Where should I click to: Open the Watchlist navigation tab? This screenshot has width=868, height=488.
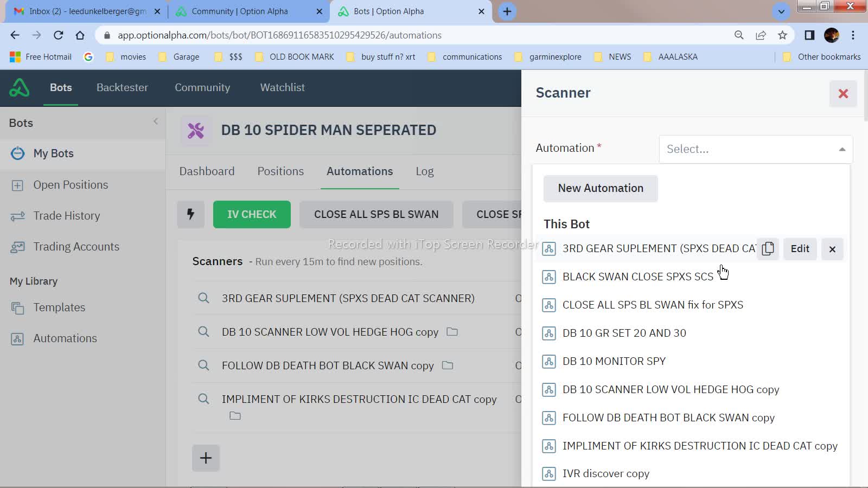click(x=282, y=87)
